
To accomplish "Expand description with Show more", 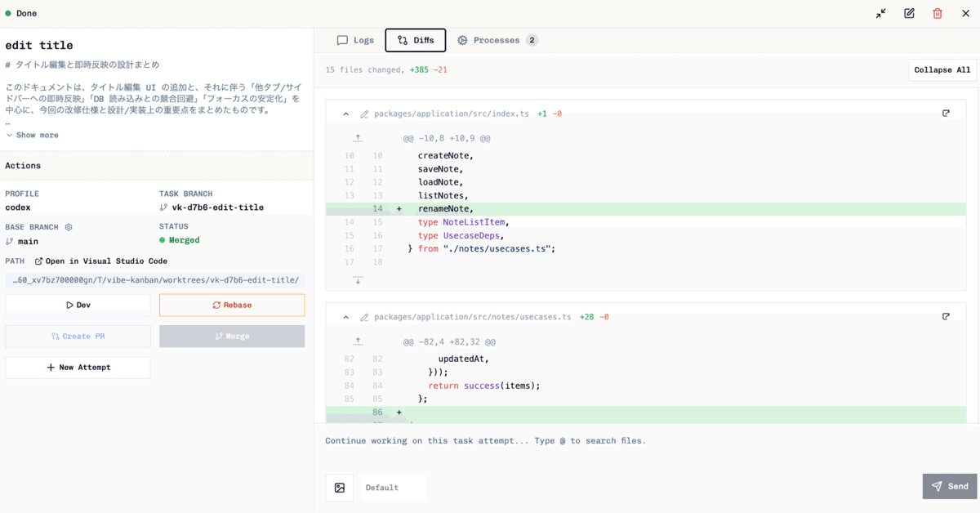I will (x=32, y=135).
